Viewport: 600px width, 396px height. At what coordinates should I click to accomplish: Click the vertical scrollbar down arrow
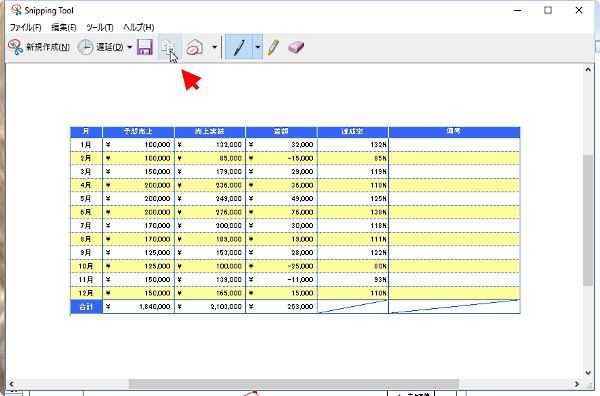(588, 373)
